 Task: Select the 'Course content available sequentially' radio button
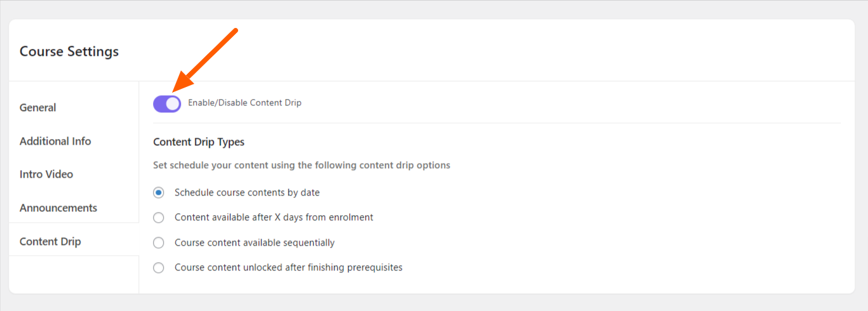pyautogui.click(x=159, y=242)
